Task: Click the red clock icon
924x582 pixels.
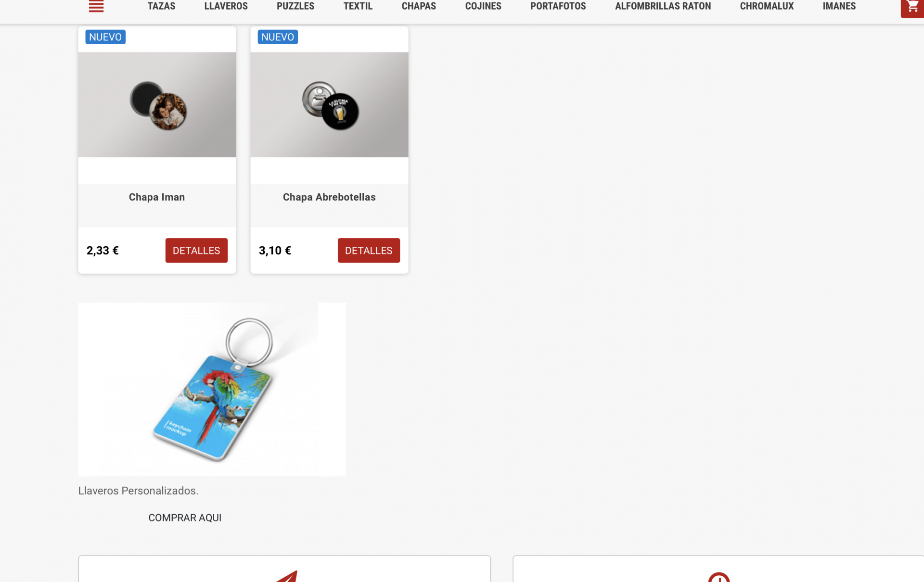Action: click(719, 577)
